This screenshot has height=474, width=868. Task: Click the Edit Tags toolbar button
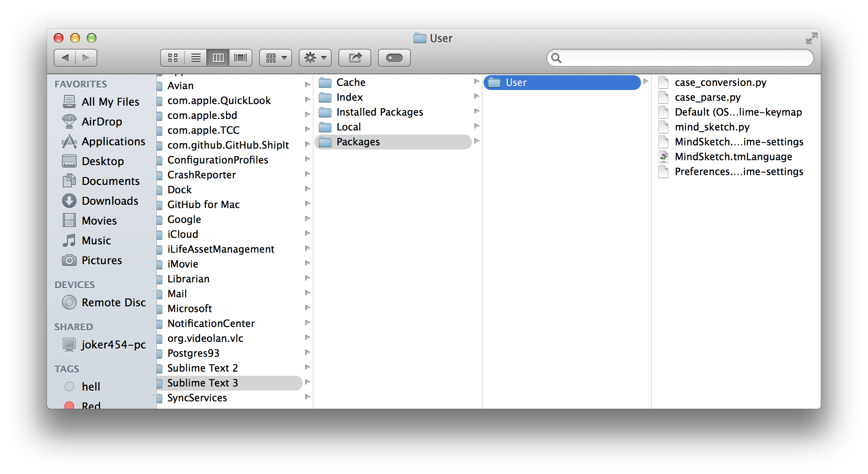pos(394,58)
